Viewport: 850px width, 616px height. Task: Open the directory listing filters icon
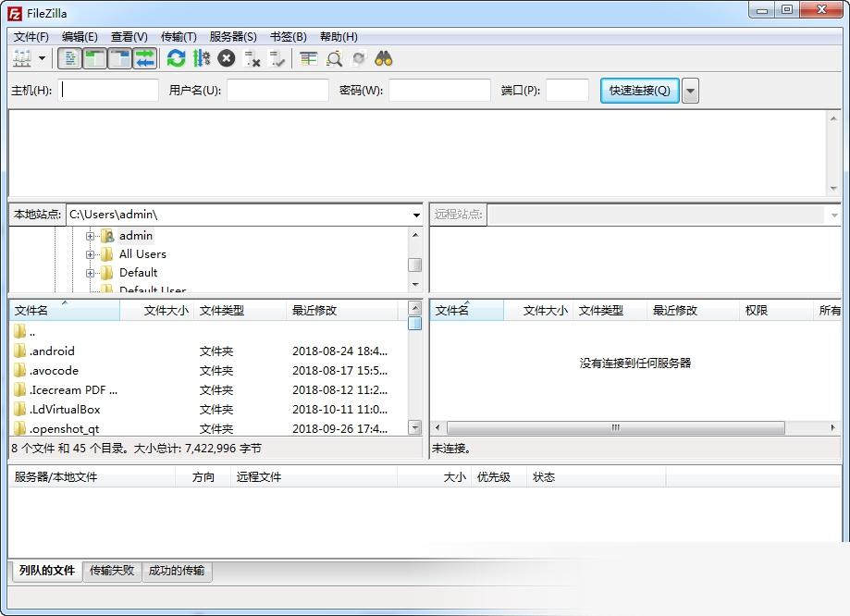[308, 58]
